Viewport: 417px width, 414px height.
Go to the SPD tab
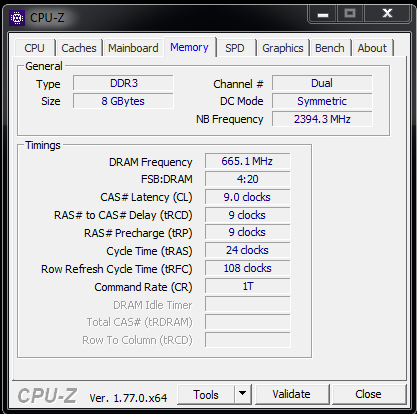coord(235,48)
